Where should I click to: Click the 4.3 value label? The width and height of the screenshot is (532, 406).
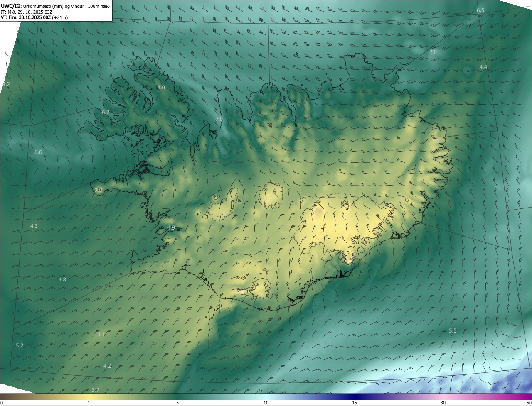click(34, 226)
